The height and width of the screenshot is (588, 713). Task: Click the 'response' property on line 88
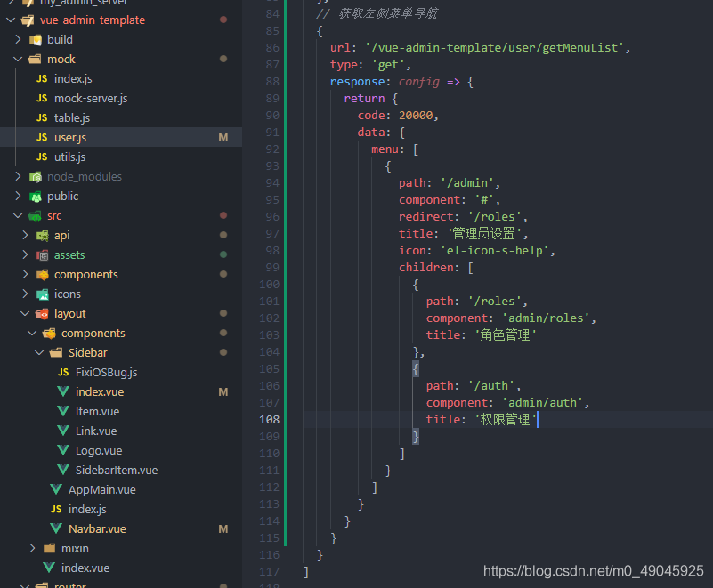(x=358, y=82)
